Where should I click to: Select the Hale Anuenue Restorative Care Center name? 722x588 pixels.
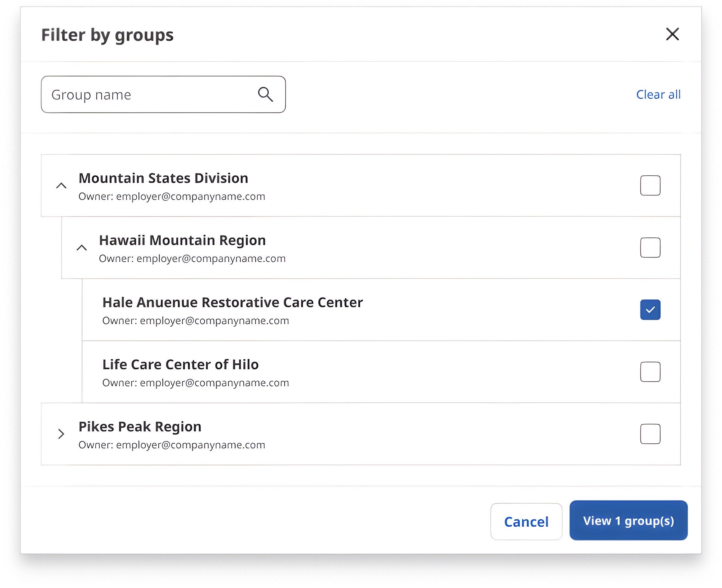(233, 303)
